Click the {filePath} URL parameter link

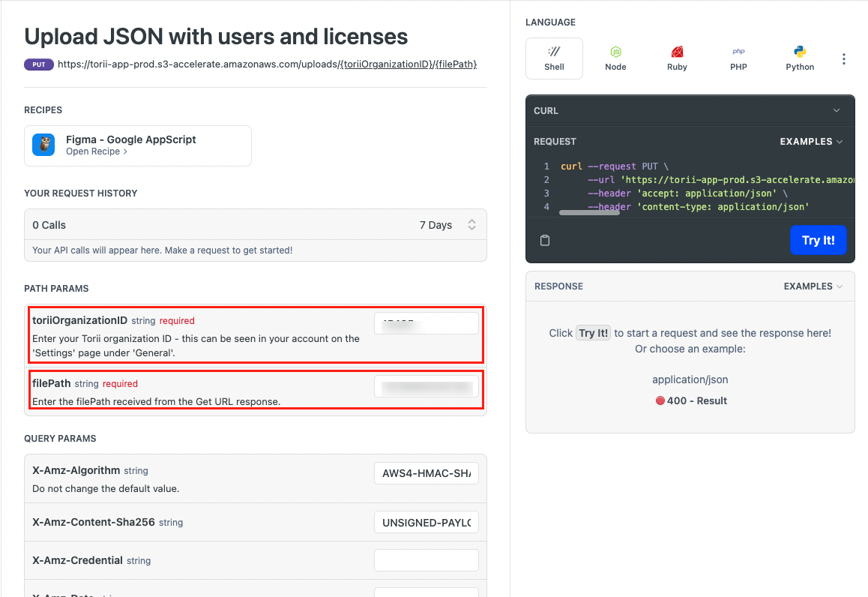point(456,64)
